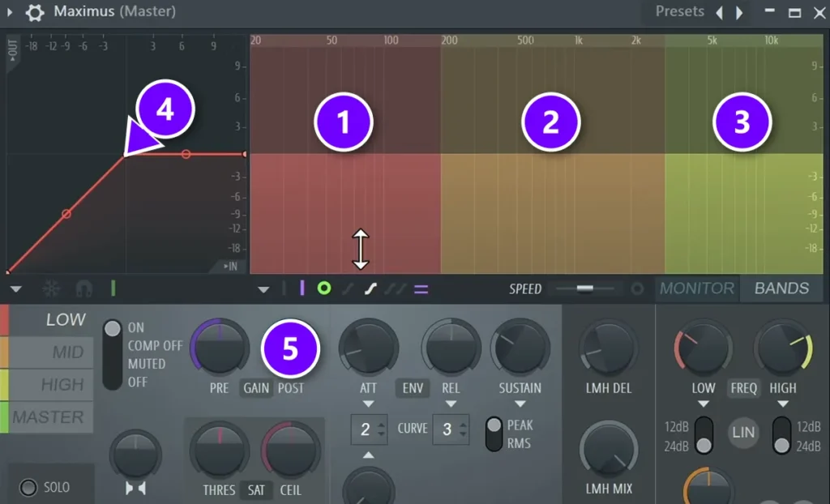
Task: Select the MASTER band tab
Action: click(47, 417)
